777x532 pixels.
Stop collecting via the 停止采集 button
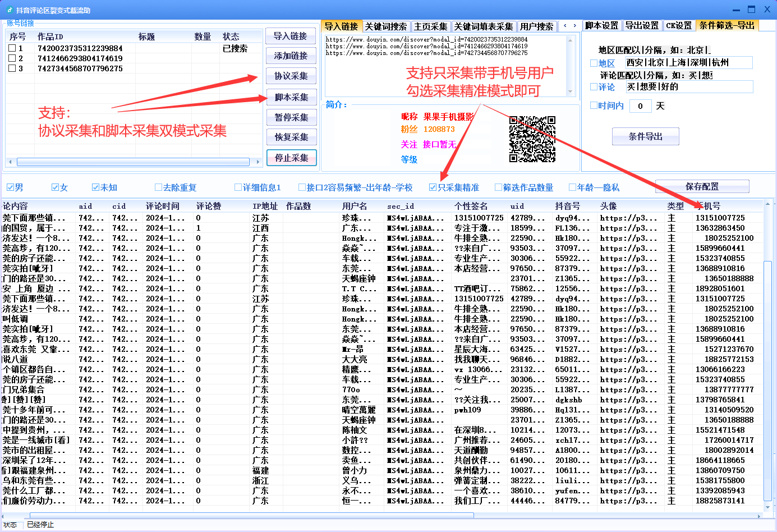tap(292, 158)
